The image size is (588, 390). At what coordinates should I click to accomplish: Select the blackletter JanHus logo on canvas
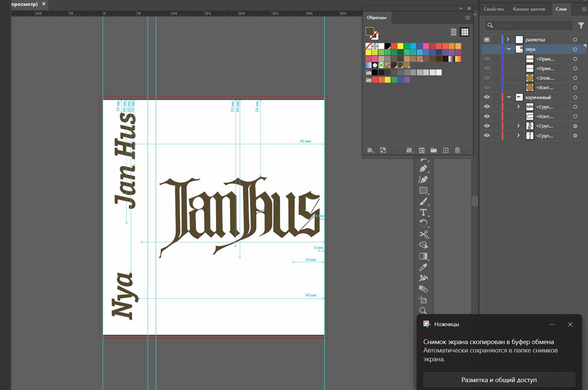click(240, 217)
